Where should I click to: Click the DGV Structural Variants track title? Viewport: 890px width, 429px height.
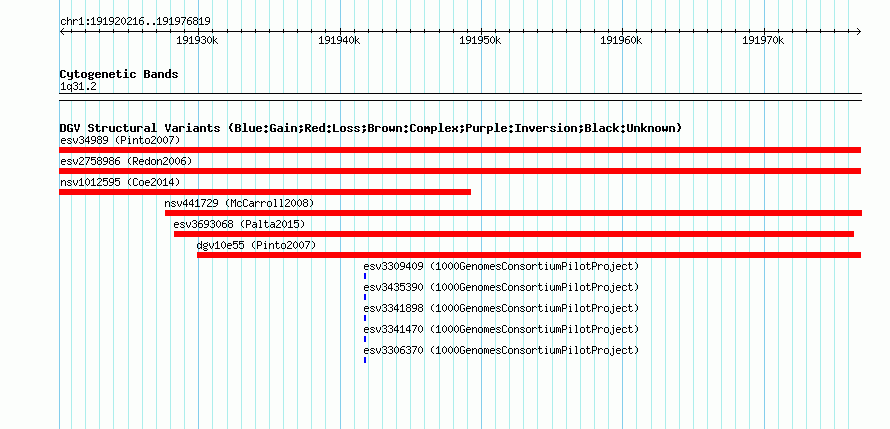(x=371, y=128)
